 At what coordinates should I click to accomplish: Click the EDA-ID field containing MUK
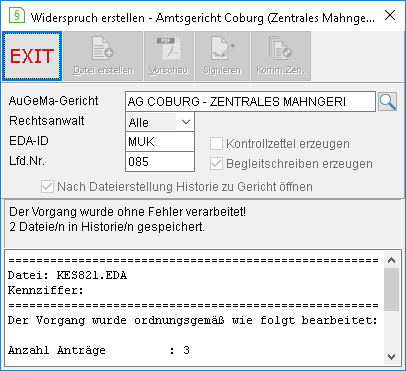tap(160, 142)
